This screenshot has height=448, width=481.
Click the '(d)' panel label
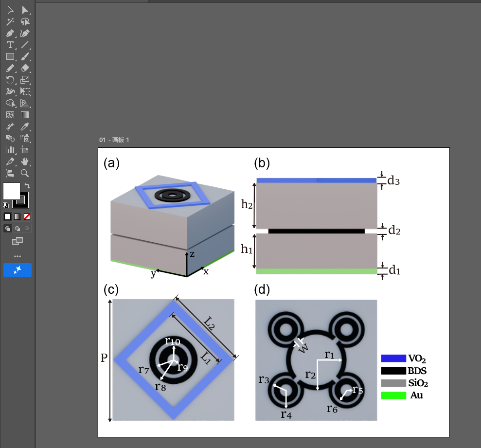[262, 289]
